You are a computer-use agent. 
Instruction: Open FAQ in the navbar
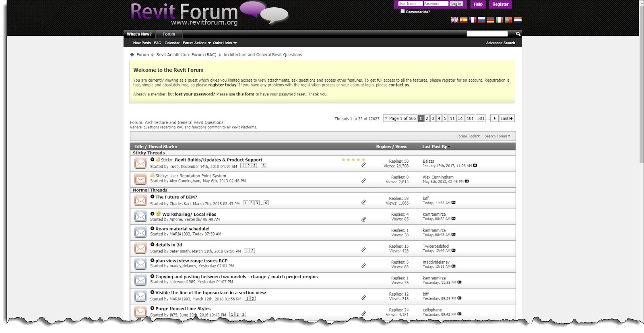(x=158, y=43)
